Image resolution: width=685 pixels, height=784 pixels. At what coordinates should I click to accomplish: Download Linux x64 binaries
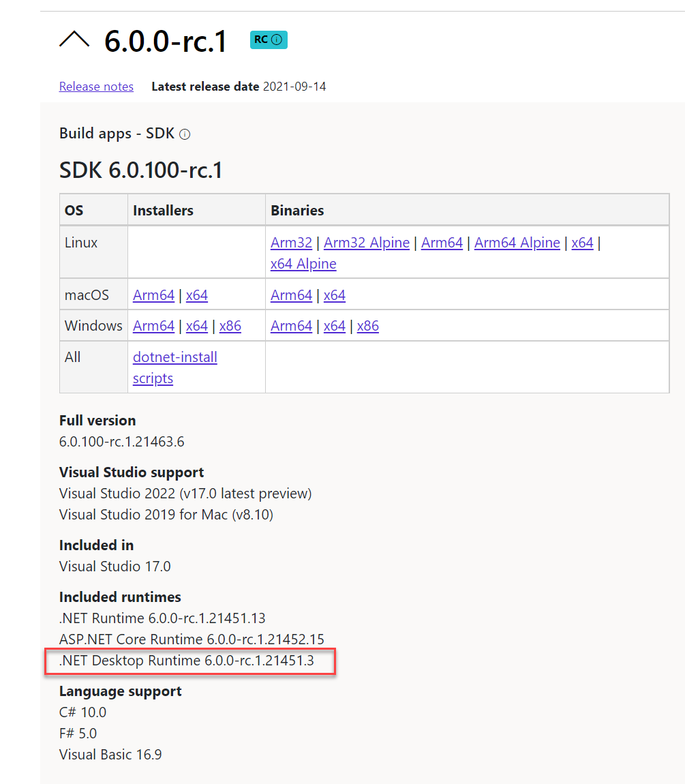click(x=582, y=243)
